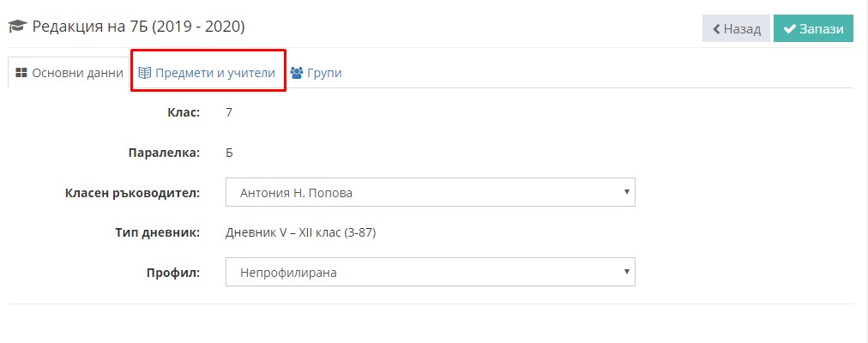
Task: Click the arrow of the Антония Н. Попова dropdown
Action: [x=627, y=192]
